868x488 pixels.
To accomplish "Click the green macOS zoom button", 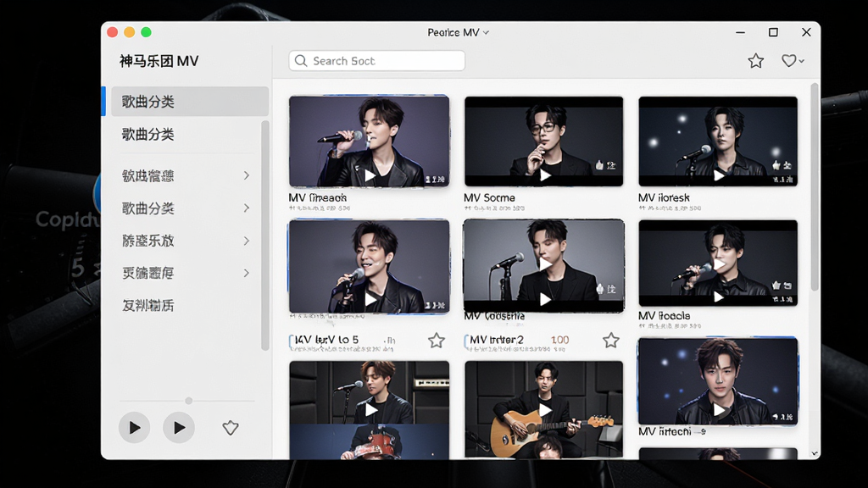I will point(146,32).
